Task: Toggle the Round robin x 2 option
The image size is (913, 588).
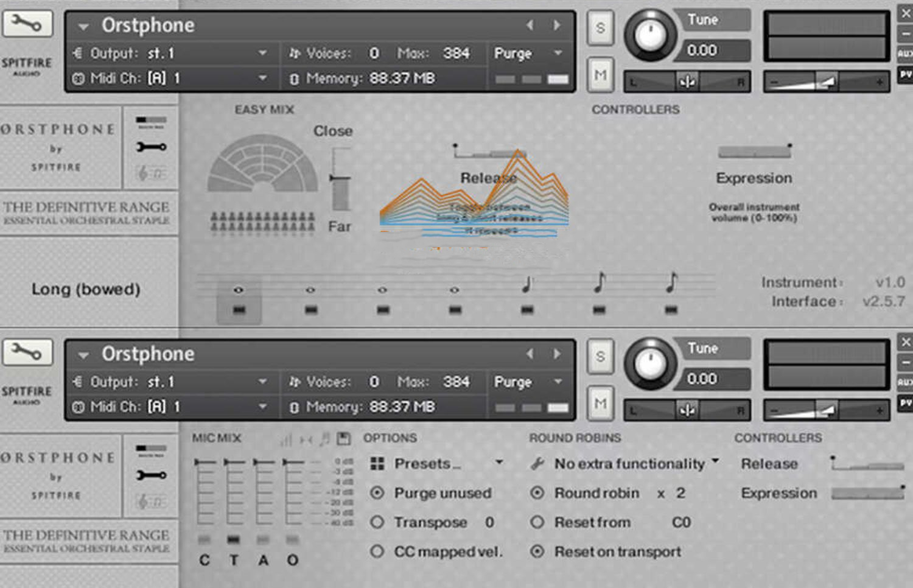Action: click(x=537, y=493)
